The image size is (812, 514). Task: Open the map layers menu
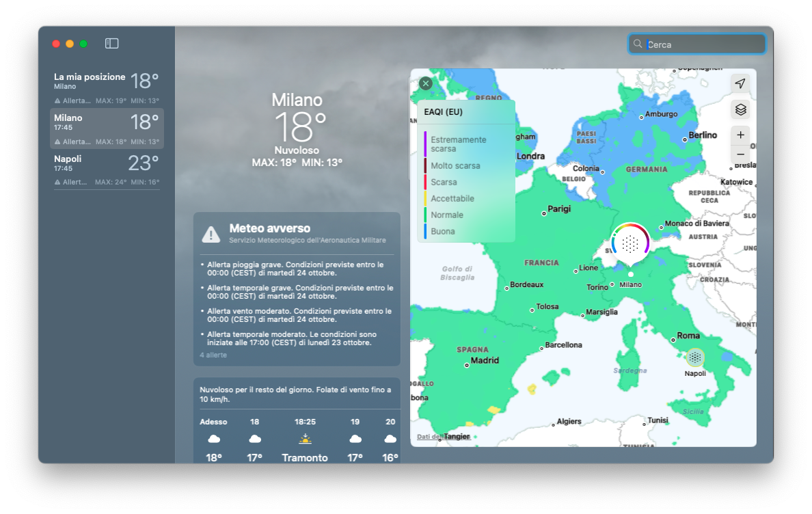740,110
